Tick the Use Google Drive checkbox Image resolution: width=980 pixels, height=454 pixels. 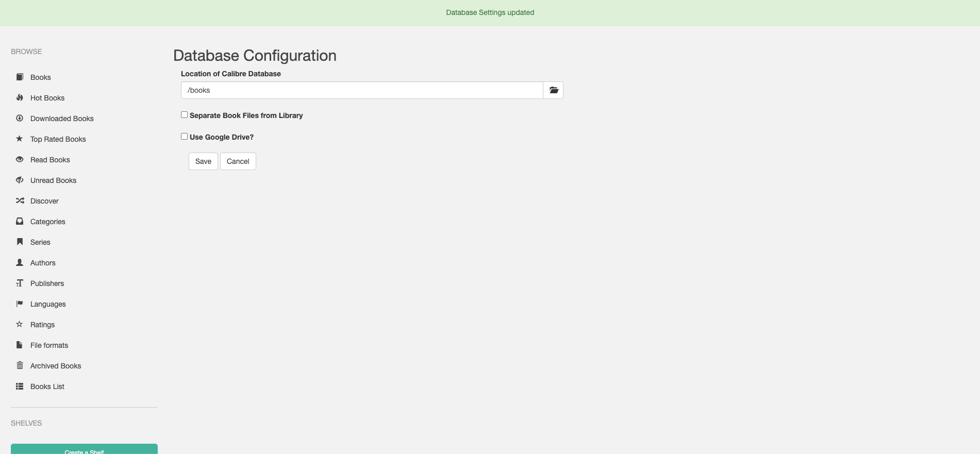[184, 137]
